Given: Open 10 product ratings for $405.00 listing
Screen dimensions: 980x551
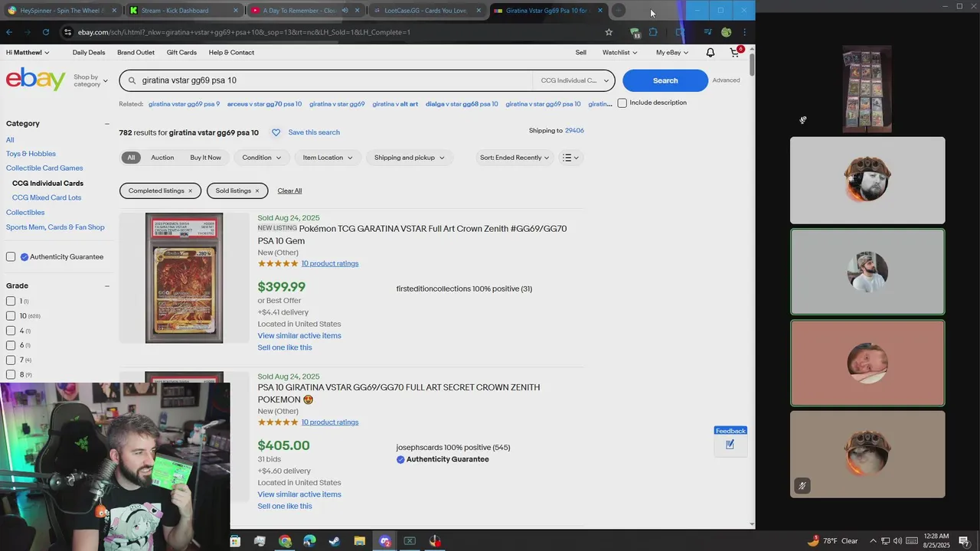Looking at the screenshot, I should pos(330,422).
